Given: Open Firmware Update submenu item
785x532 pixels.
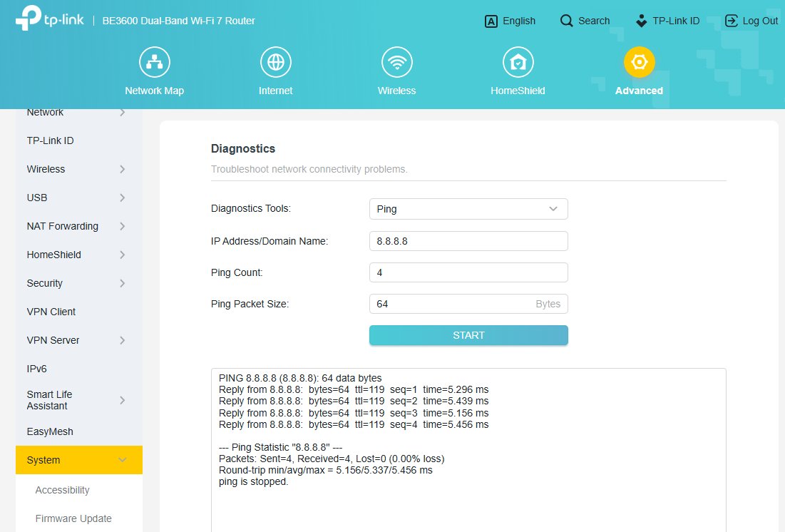Looking at the screenshot, I should click(73, 518).
